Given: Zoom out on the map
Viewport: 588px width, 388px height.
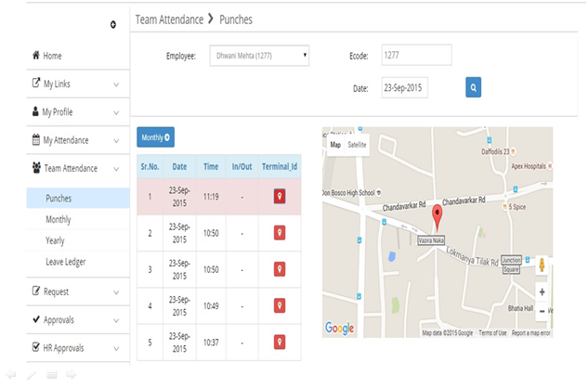Looking at the screenshot, I should [542, 311].
